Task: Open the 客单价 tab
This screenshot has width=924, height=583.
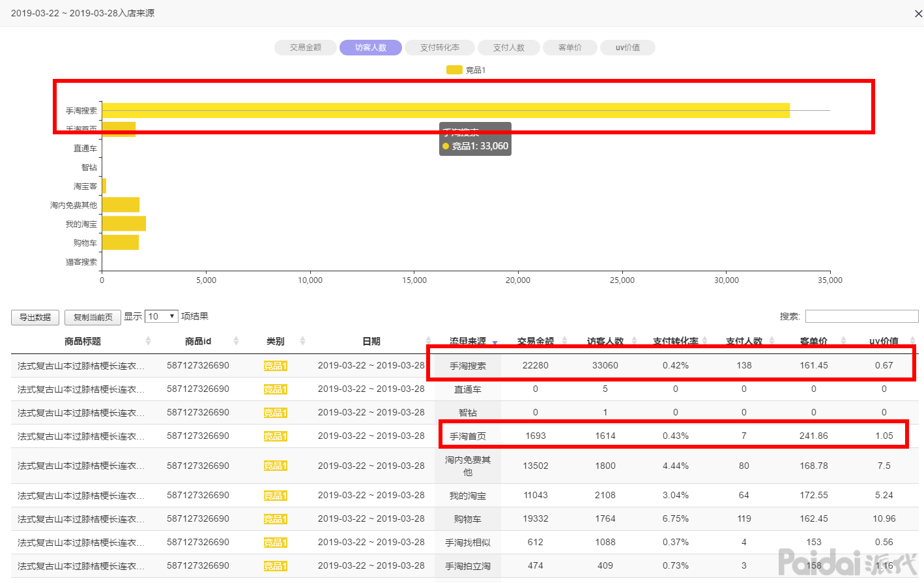Action: point(570,48)
